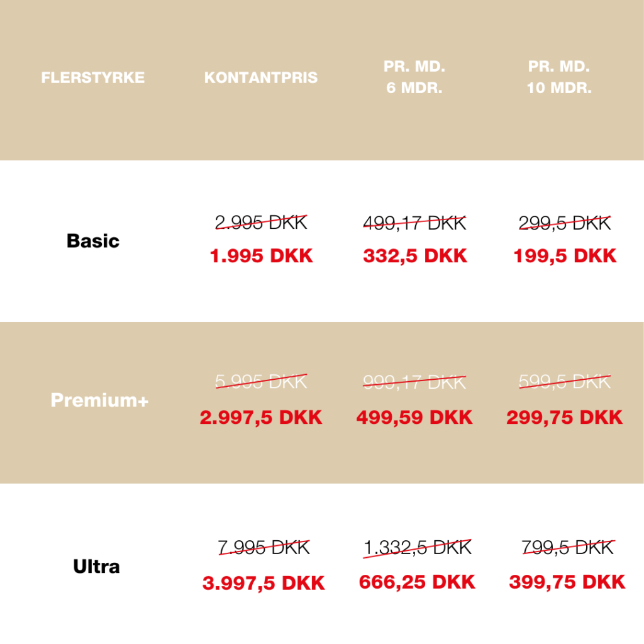
Task: Click the 666,25 DKK monthly price
Action: coord(417,582)
